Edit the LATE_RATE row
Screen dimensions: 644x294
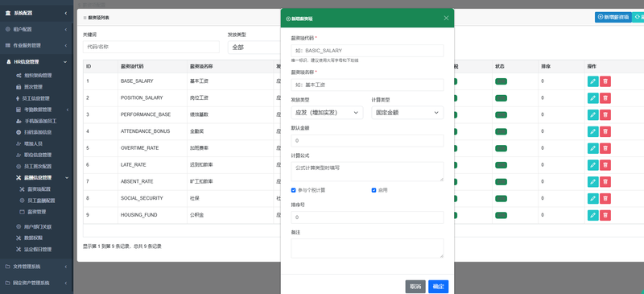[592, 165]
